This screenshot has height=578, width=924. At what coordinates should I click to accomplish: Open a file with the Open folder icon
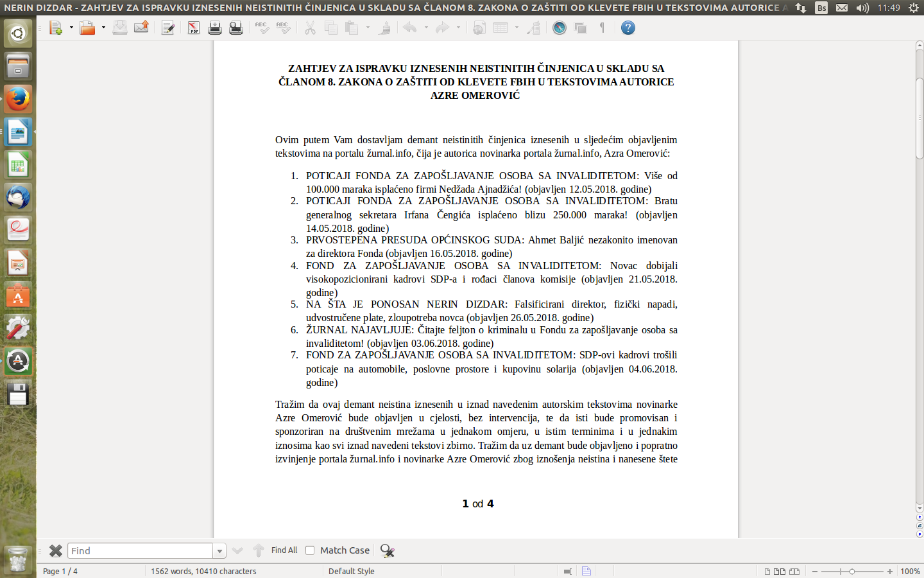point(87,28)
